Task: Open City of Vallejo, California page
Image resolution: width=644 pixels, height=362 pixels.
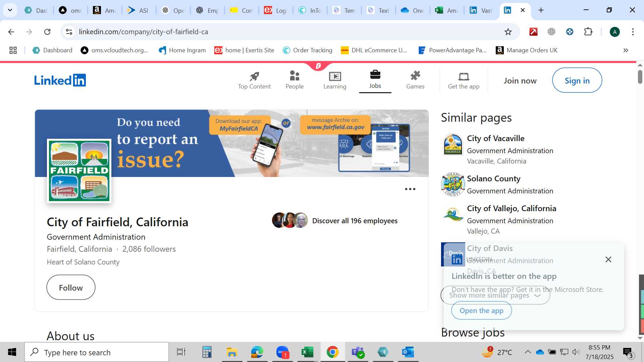Action: [512, 208]
